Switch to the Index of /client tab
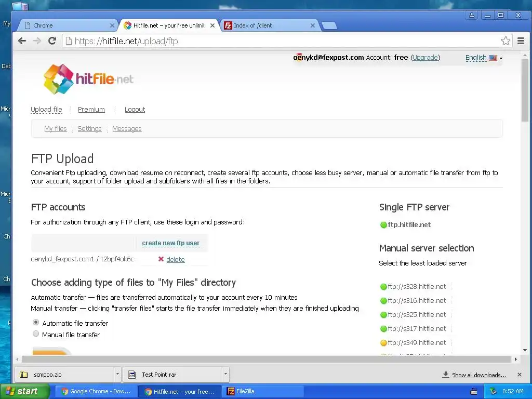The image size is (532, 399). 270,25
